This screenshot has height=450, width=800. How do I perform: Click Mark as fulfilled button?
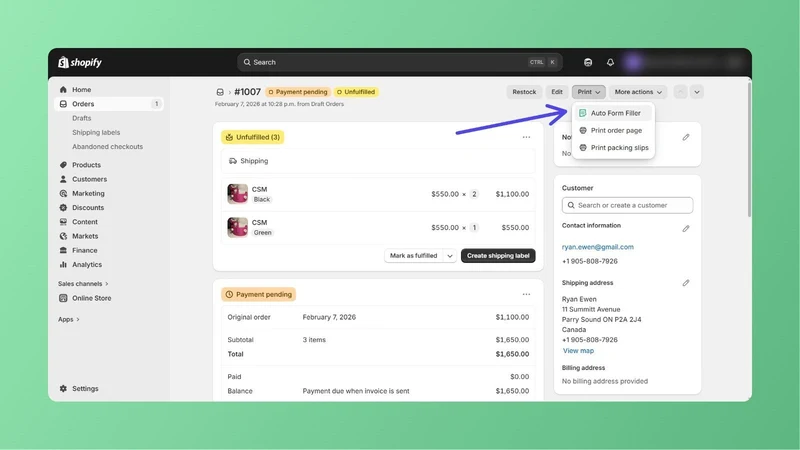point(413,256)
